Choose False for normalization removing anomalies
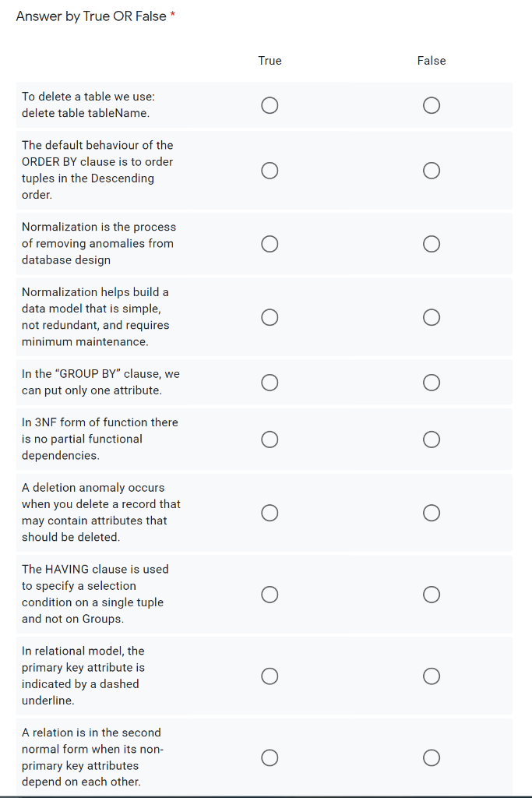Viewport: 532px width, 798px height. click(x=432, y=244)
